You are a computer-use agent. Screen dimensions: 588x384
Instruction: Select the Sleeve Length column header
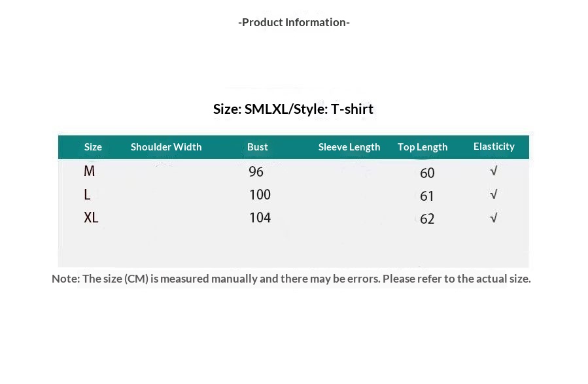click(x=349, y=147)
